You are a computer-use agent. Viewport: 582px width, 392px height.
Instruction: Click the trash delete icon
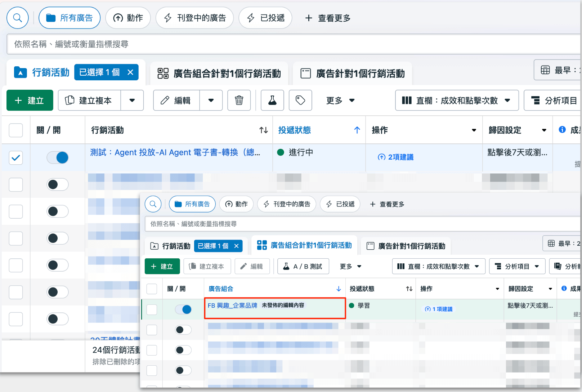239,100
